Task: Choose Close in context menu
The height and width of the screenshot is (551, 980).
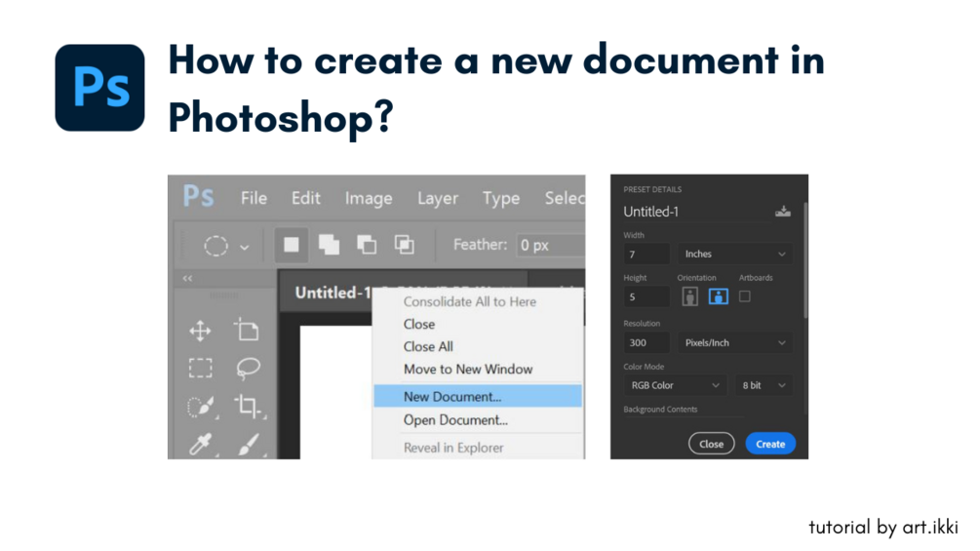Action: [x=418, y=324]
